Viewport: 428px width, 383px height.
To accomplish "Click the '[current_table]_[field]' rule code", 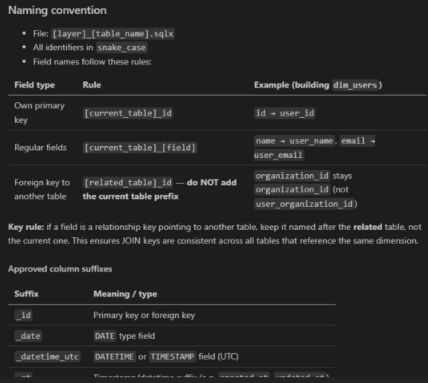I will click(x=140, y=148).
